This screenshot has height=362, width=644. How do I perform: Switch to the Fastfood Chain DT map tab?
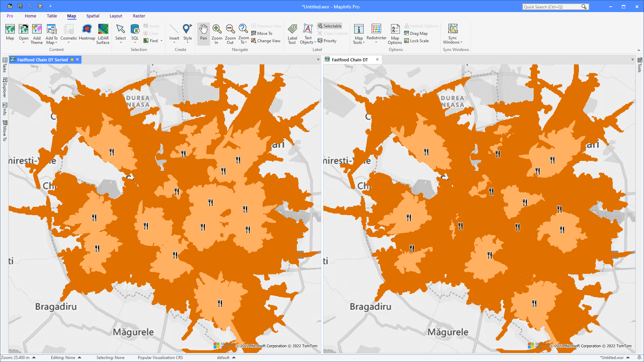pos(350,59)
